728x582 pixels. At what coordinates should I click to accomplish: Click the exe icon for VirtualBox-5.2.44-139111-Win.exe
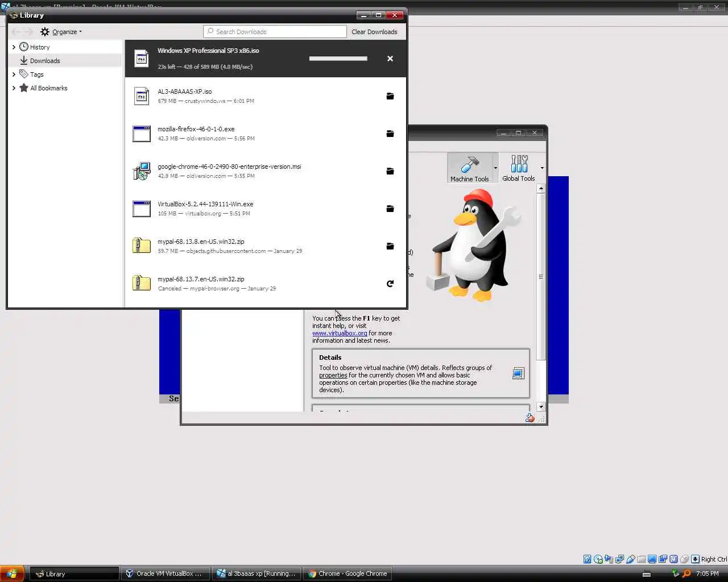[x=142, y=209]
